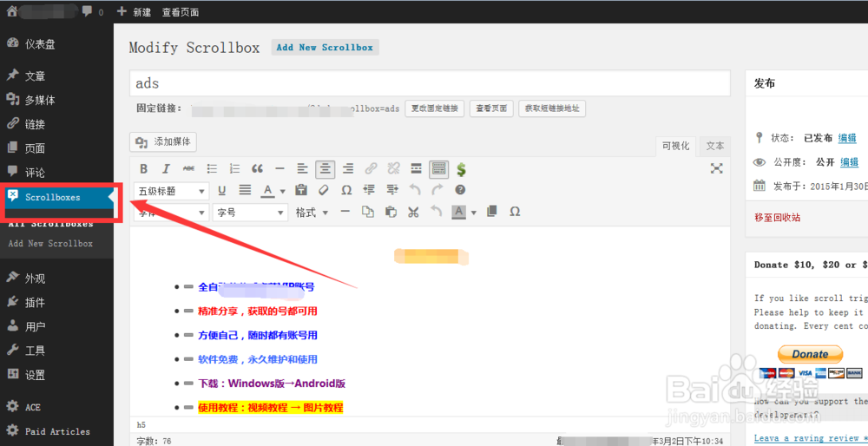The width and height of the screenshot is (868, 446).
Task: Open the editor keyboard shortcuts help
Action: click(x=460, y=190)
